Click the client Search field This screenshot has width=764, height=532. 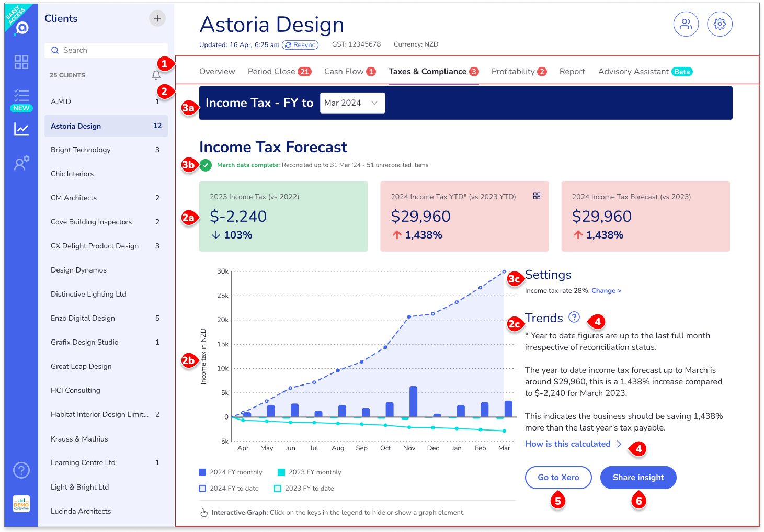[106, 50]
